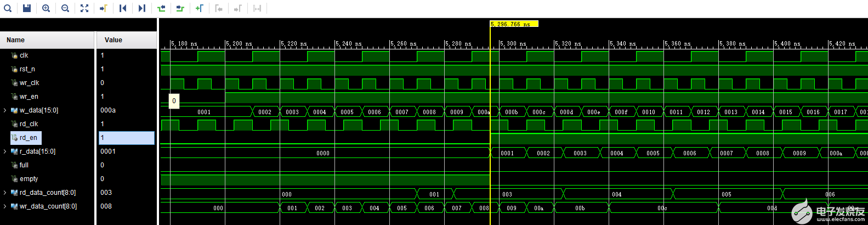Select the w_data[15:0] signal name
The width and height of the screenshot is (868, 225).
[x=39, y=110]
